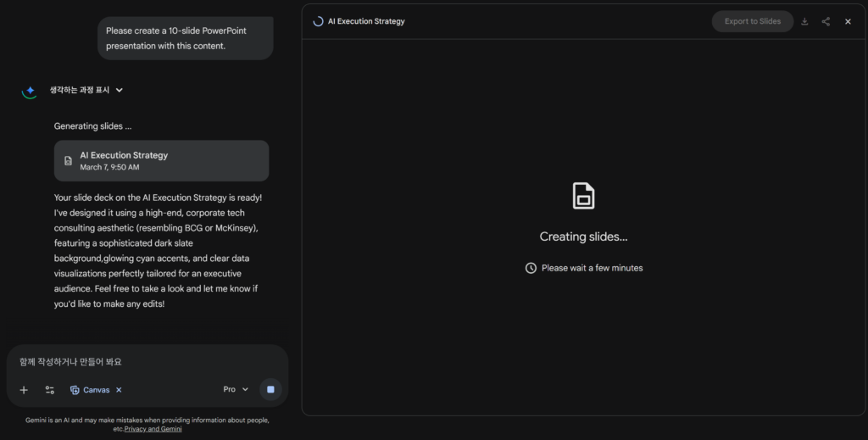The image size is (868, 440).
Task: Click the March 7, 9:50 AM timestamp
Action: [x=109, y=167]
